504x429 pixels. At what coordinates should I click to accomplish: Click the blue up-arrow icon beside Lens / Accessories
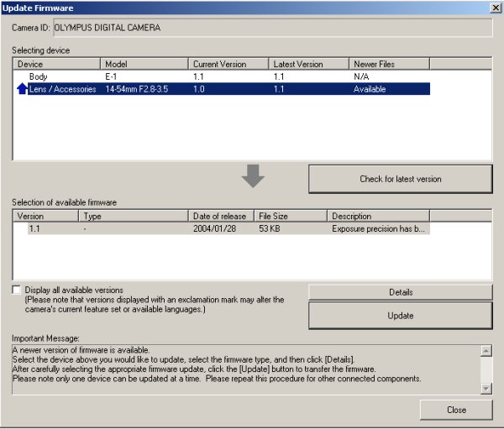22,89
